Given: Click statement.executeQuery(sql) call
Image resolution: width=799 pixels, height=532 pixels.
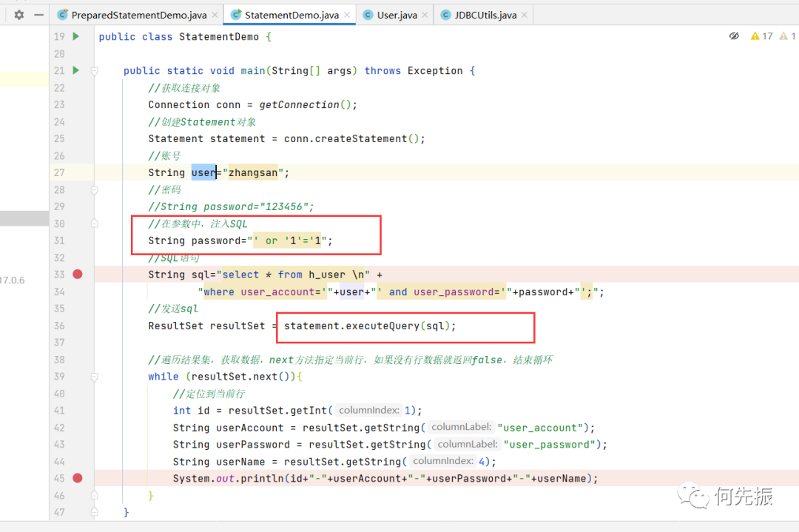Looking at the screenshot, I should click(x=369, y=326).
